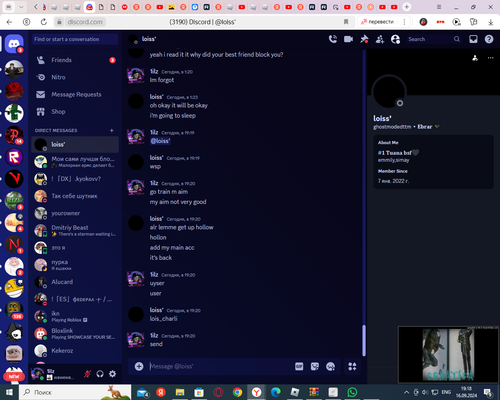Open DM with ikn playing Roblox
The image size is (500, 400).
tap(75, 316)
